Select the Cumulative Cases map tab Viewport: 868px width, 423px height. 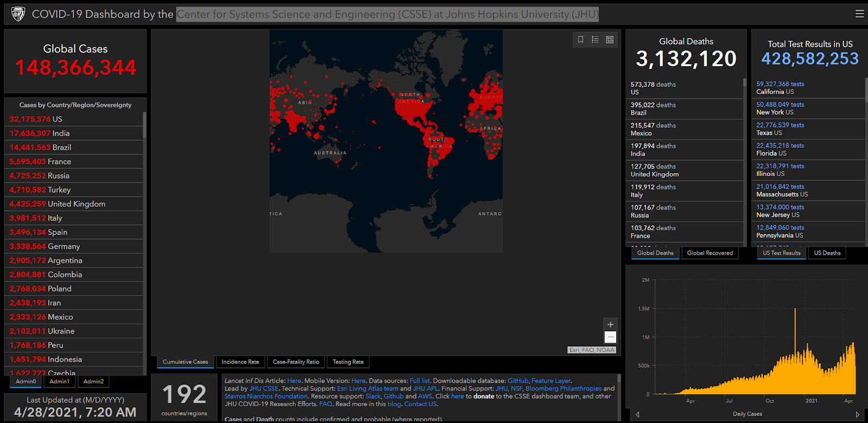point(186,362)
